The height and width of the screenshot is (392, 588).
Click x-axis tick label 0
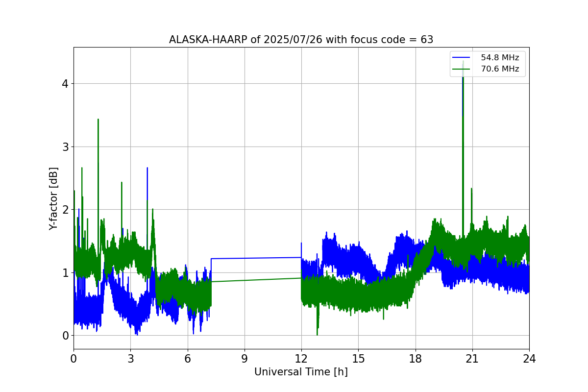click(73, 358)
